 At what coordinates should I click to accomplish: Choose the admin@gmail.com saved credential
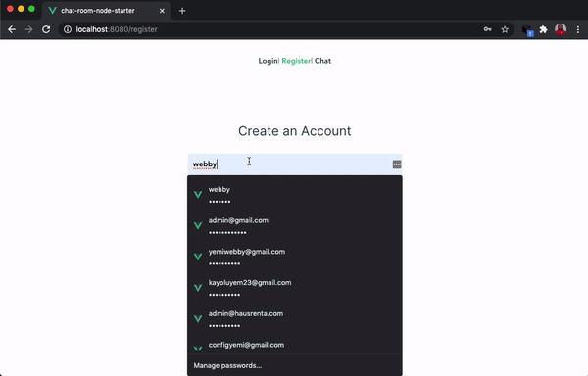pyautogui.click(x=295, y=226)
